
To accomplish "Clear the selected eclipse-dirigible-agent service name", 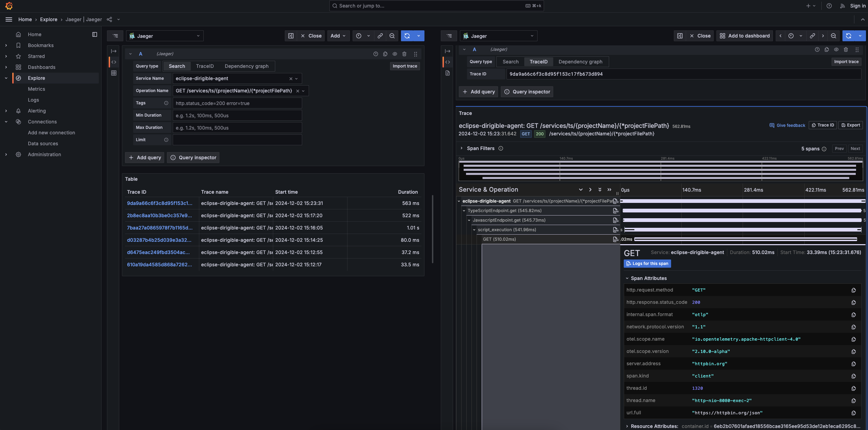I will [291, 79].
